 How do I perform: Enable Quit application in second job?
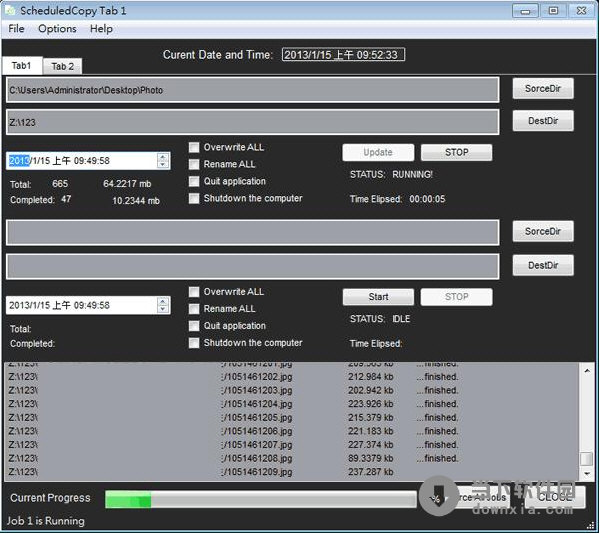tap(194, 326)
